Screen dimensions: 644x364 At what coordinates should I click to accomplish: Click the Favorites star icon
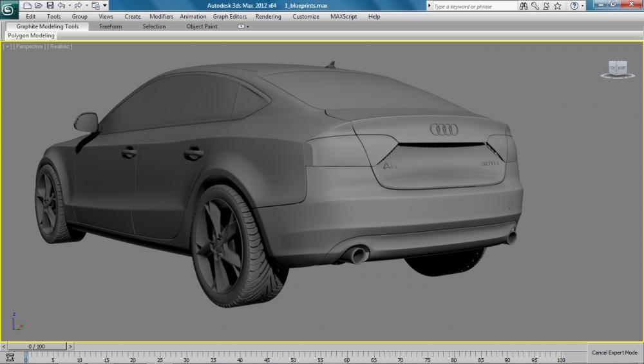(557, 6)
